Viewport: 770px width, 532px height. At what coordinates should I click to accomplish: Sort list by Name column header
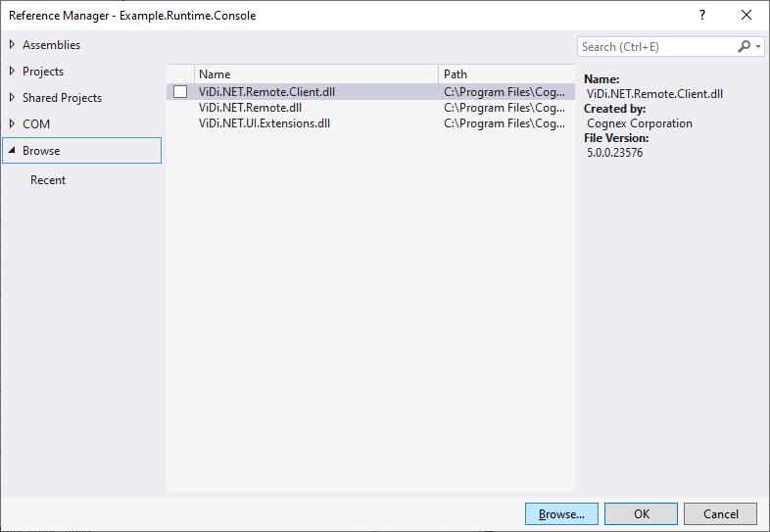click(315, 73)
